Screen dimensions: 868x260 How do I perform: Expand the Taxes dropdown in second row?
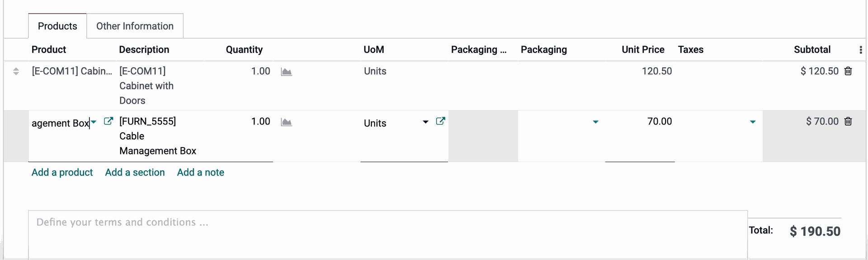753,122
